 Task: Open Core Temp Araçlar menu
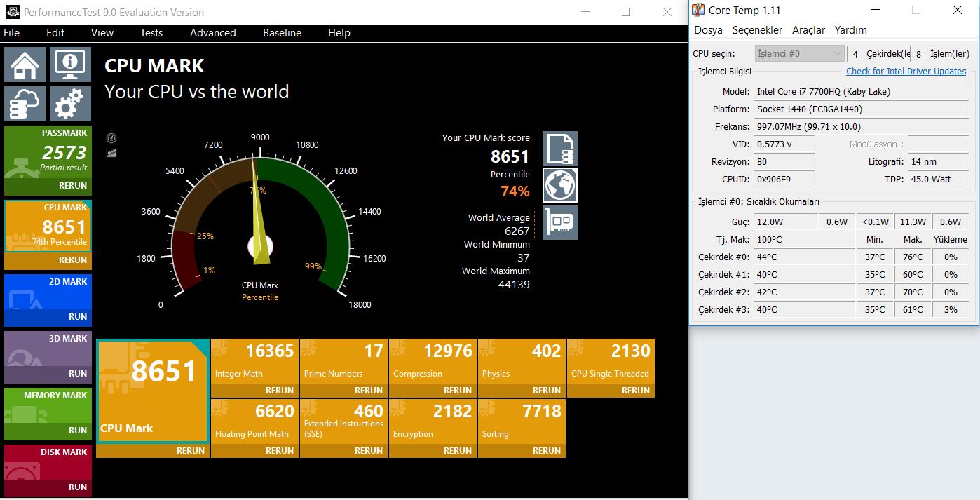pyautogui.click(x=809, y=30)
